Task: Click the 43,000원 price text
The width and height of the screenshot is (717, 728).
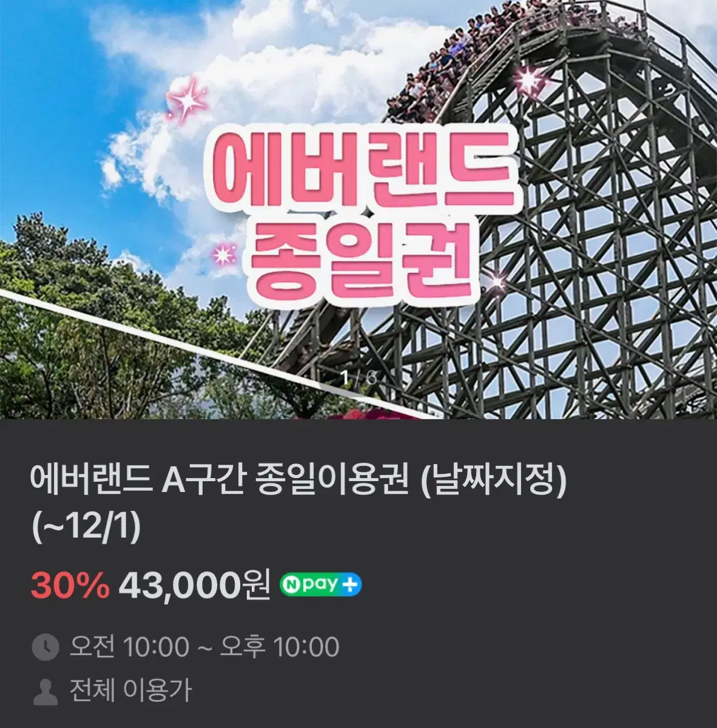Action: pyautogui.click(x=194, y=585)
